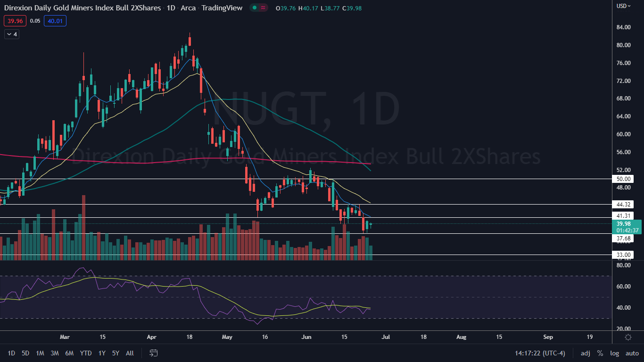Viewport: 644px width, 362px height.
Task: Select the YTD date range
Action: [86, 353]
